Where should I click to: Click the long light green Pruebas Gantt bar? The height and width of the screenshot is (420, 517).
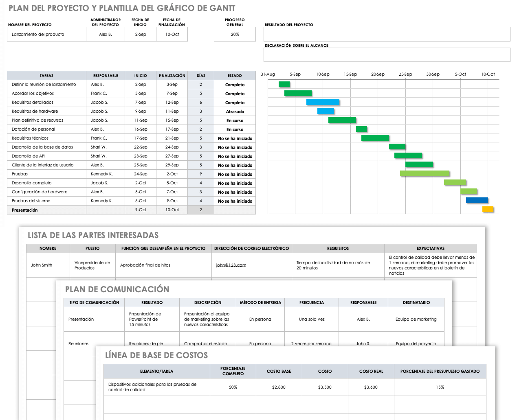(x=425, y=174)
